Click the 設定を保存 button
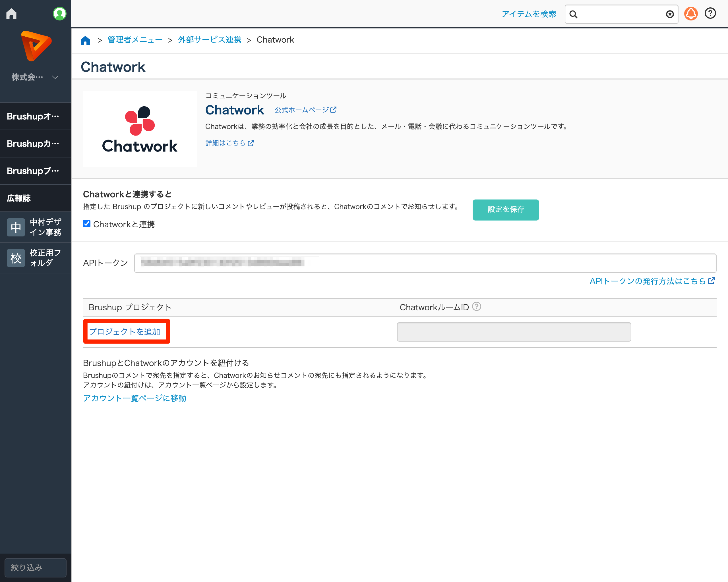The height and width of the screenshot is (582, 728). pos(506,210)
